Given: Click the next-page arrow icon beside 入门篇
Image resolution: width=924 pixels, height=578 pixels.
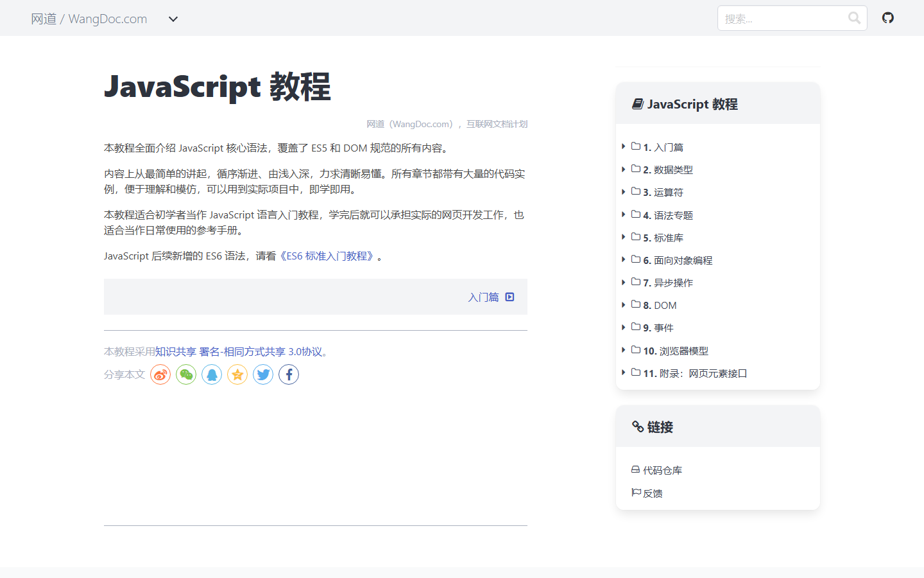Looking at the screenshot, I should tap(509, 297).
